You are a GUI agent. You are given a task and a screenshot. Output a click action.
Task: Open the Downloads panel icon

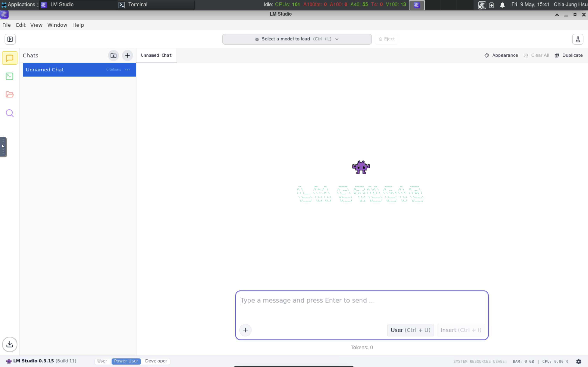[x=10, y=344]
